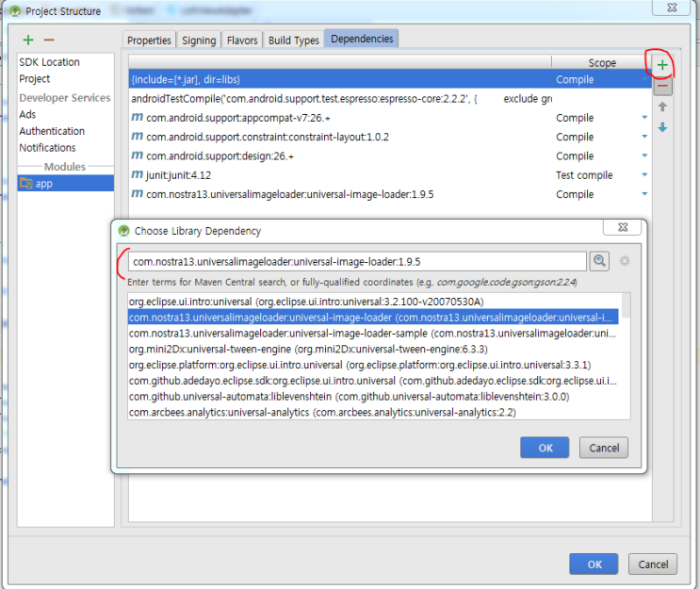Open scope dropdown for universal-image-loader row
The image size is (700, 589).
[644, 194]
